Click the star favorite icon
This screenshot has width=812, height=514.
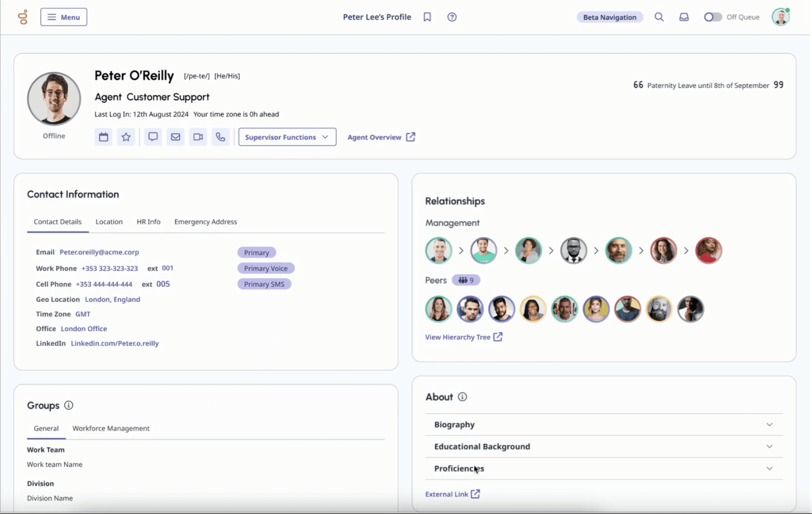coord(126,137)
